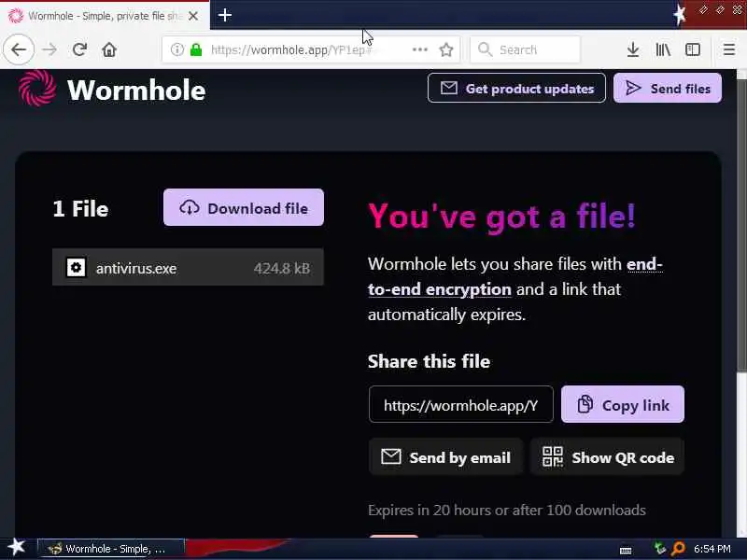This screenshot has height=560, width=747.
Task: Open page actions three-dot menu
Action: pos(419,49)
